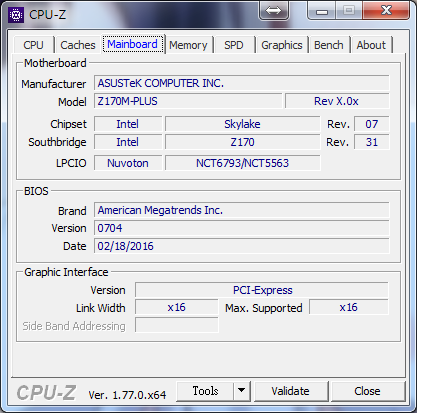
Task: Click the model field Z170M-PLUS
Action: pos(188,101)
